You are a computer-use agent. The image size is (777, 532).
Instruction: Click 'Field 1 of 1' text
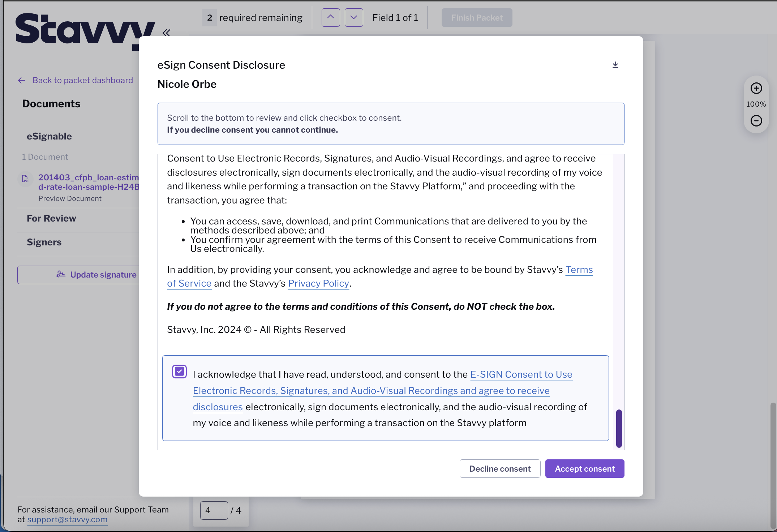click(395, 17)
